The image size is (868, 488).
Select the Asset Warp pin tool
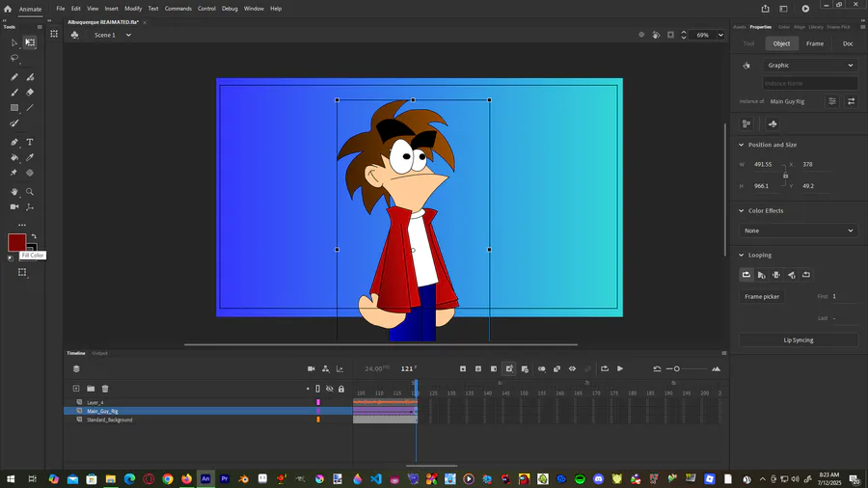click(x=14, y=173)
